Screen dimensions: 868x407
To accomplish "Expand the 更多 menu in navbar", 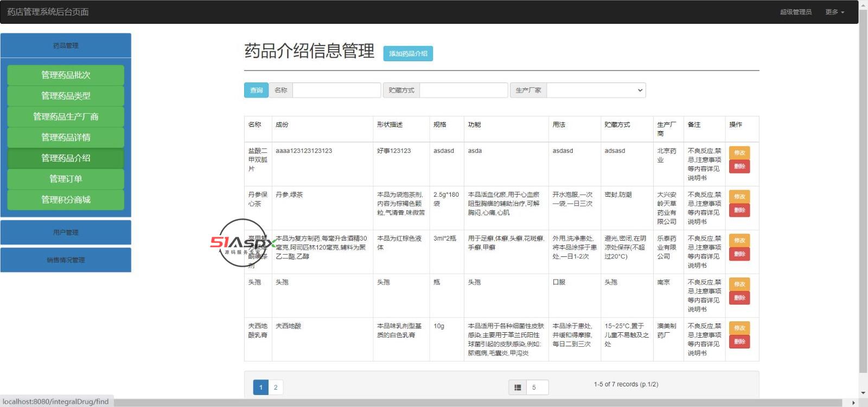I will [x=834, y=12].
